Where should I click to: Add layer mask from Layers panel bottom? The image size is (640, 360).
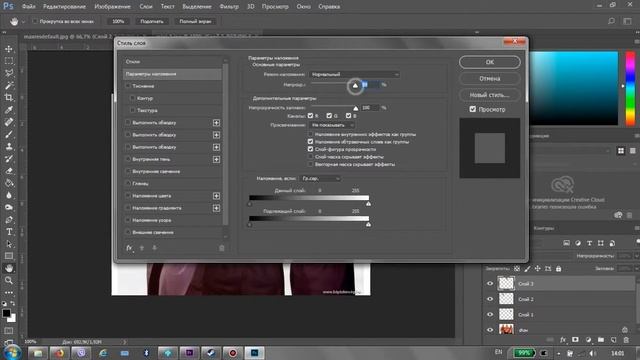(x=575, y=340)
